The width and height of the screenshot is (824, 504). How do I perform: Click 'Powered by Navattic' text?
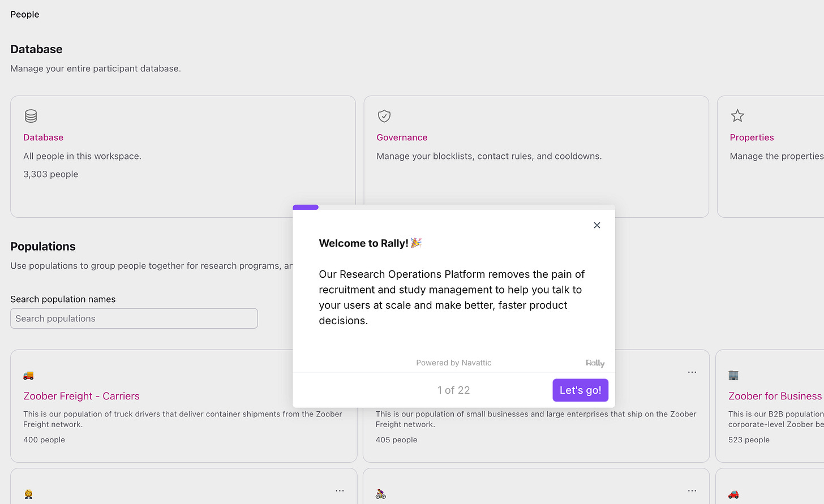[x=454, y=363]
